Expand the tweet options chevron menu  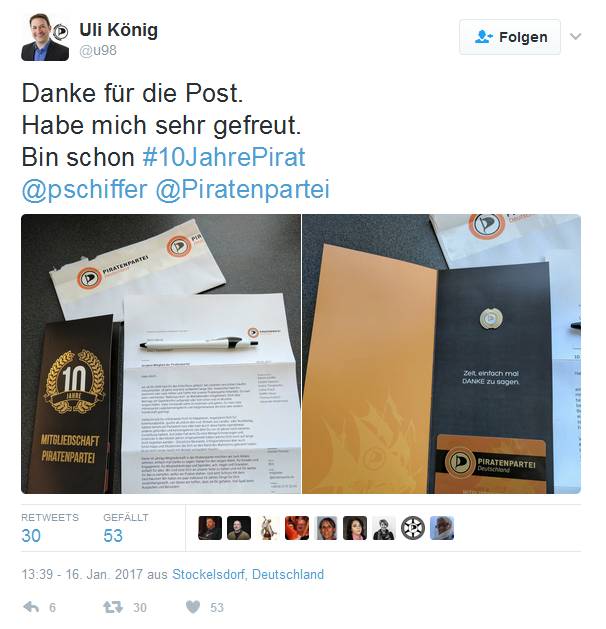pyautogui.click(x=576, y=37)
